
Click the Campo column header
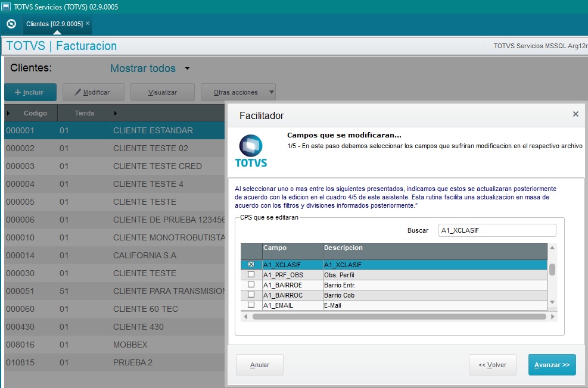tap(293, 251)
